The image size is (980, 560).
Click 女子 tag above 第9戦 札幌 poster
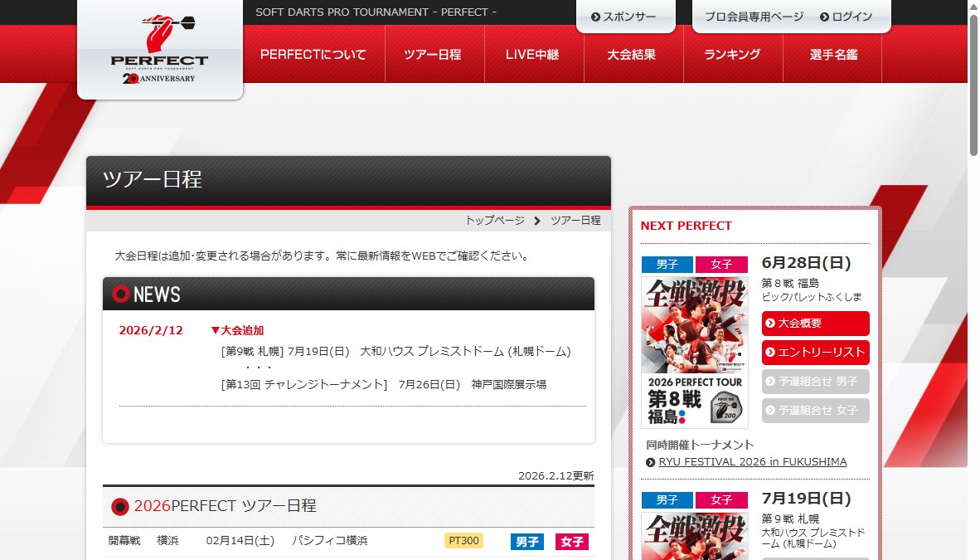click(x=721, y=500)
